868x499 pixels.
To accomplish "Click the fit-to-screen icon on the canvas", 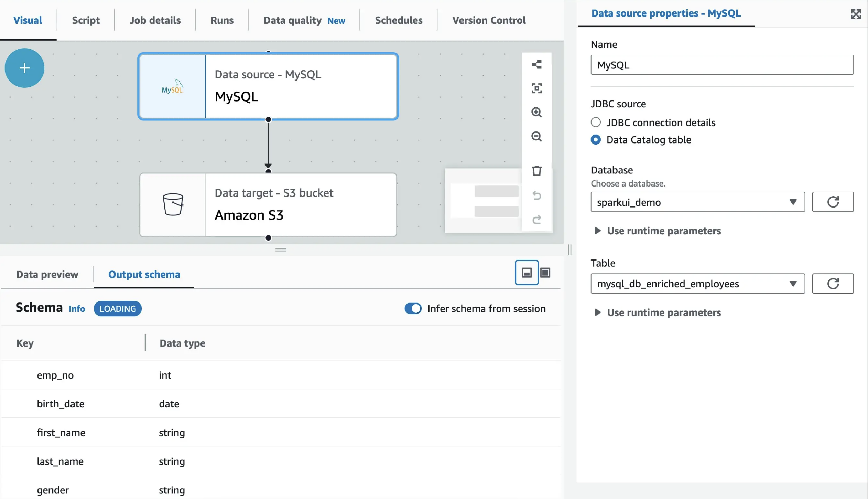I will (536, 88).
